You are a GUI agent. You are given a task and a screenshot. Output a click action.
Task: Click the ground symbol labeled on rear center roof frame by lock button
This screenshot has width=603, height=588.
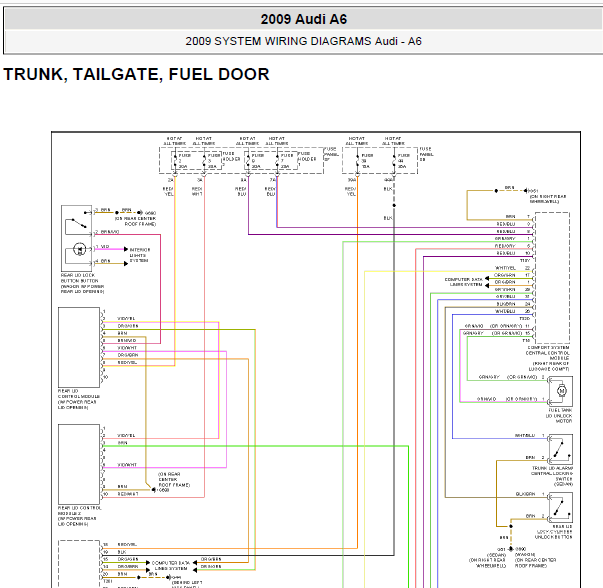pos(140,212)
